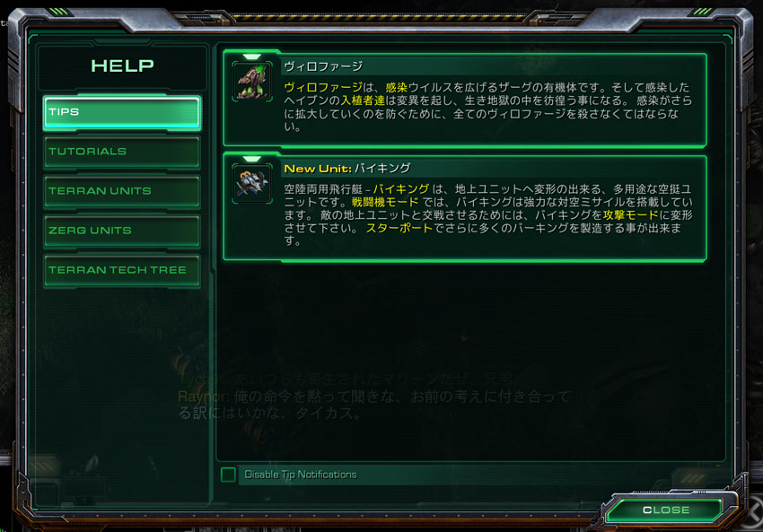Open the 攻撃モード highlighted link
Screen dimensions: 763x532
click(631, 215)
